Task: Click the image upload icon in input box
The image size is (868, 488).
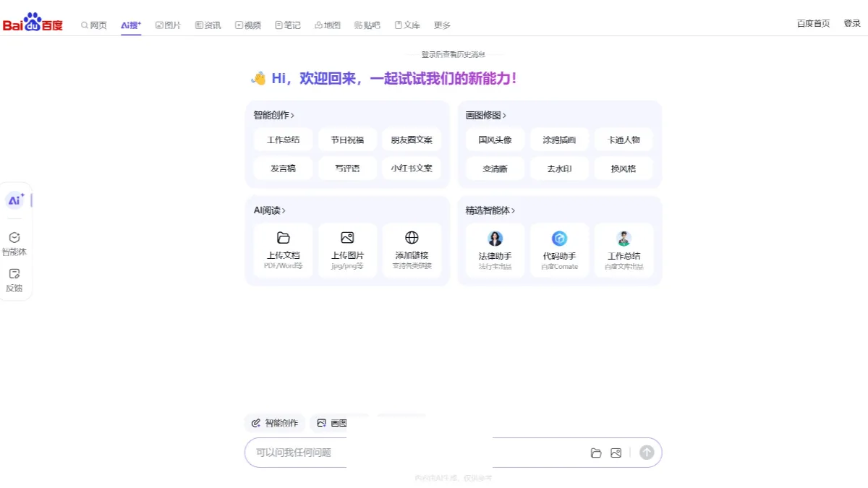Action: click(616, 453)
